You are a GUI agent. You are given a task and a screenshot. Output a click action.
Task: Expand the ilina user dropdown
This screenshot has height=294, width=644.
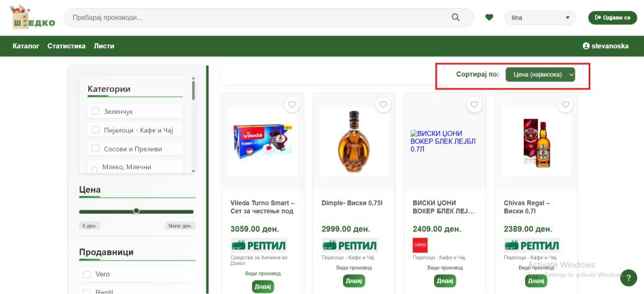[x=539, y=18]
